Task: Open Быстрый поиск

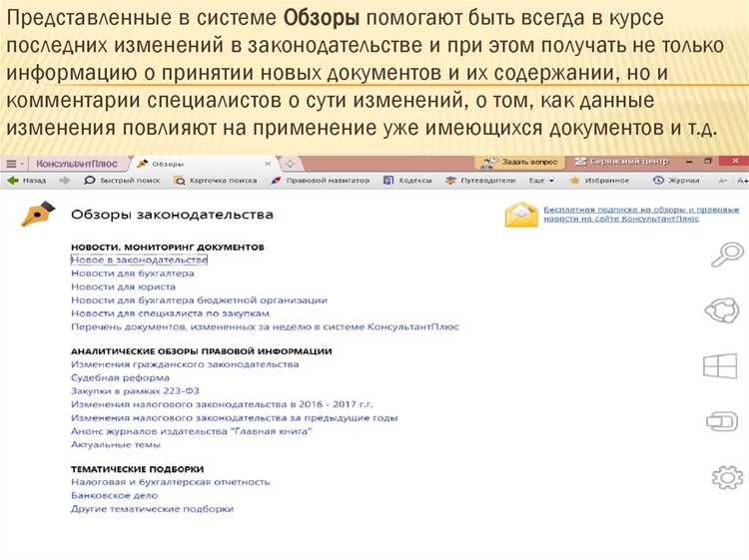Action: tap(122, 181)
